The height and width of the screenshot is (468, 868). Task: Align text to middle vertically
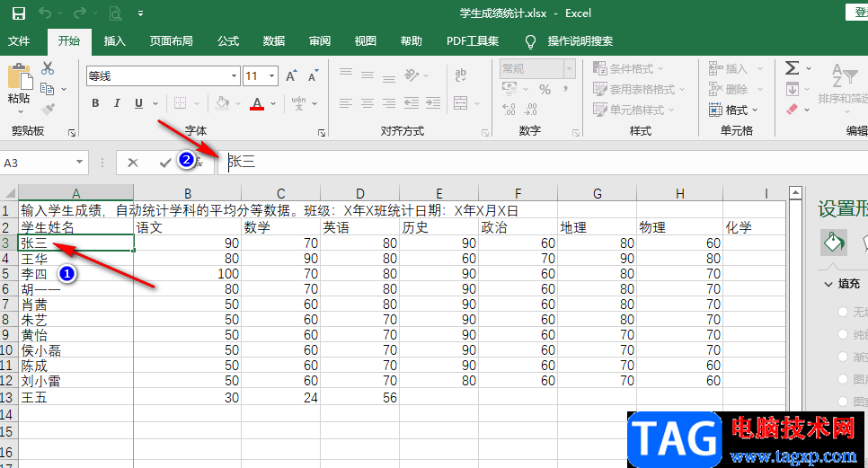coord(368,75)
